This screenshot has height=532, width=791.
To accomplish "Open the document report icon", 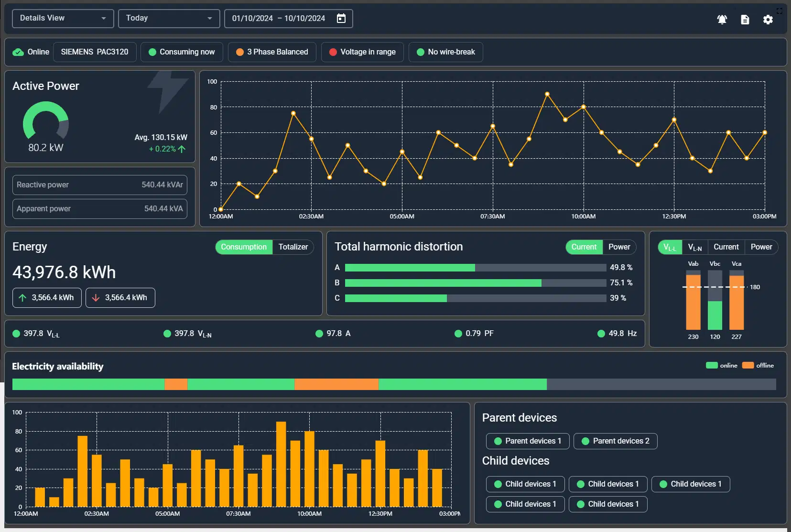I will [745, 20].
